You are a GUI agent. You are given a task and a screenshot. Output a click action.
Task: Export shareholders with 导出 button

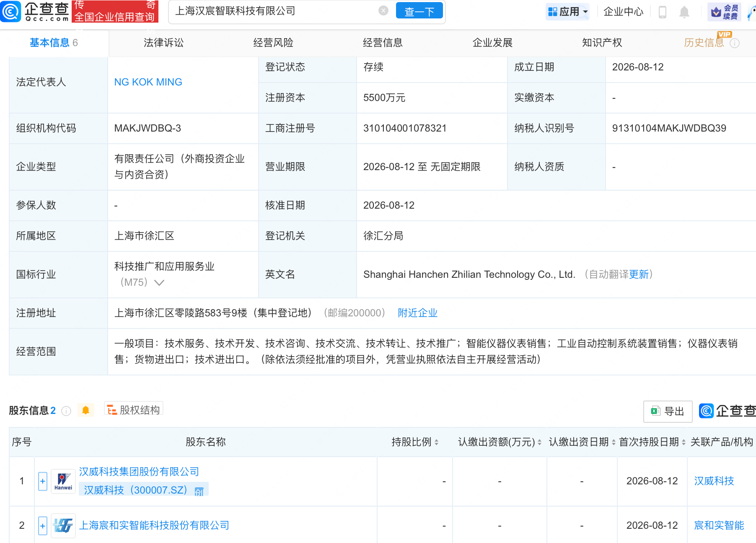668,411
